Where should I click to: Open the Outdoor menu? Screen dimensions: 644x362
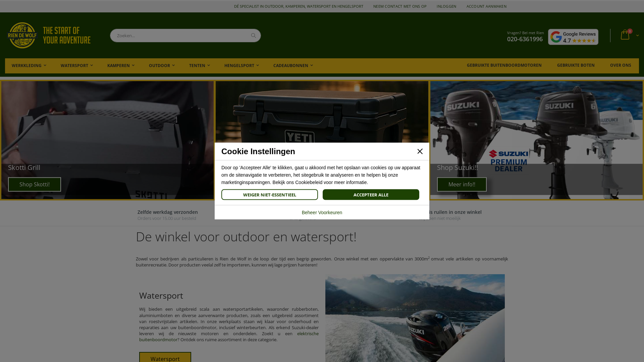[x=162, y=66]
